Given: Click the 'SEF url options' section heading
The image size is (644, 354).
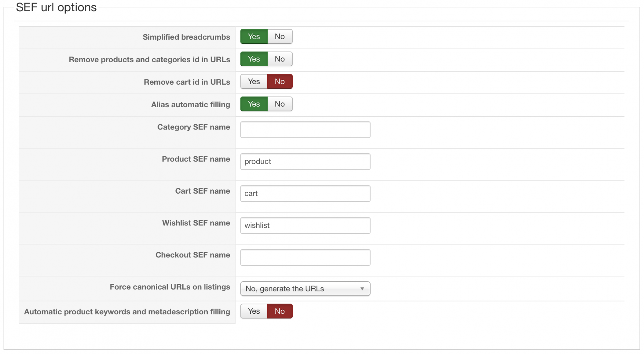Looking at the screenshot, I should click(x=56, y=7).
